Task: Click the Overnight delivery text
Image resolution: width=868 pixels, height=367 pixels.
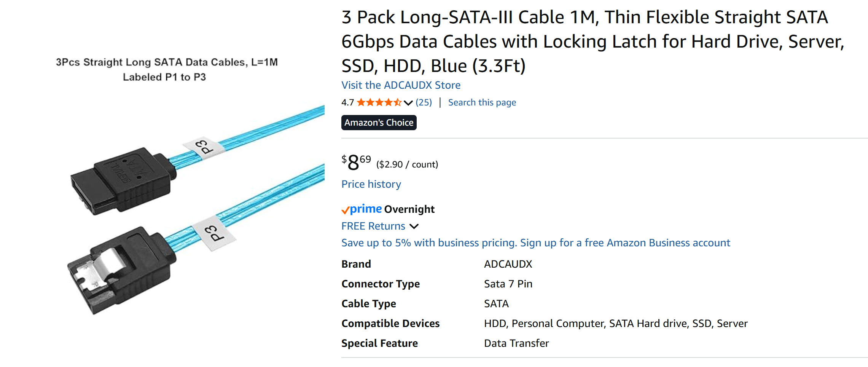Action: point(409,209)
